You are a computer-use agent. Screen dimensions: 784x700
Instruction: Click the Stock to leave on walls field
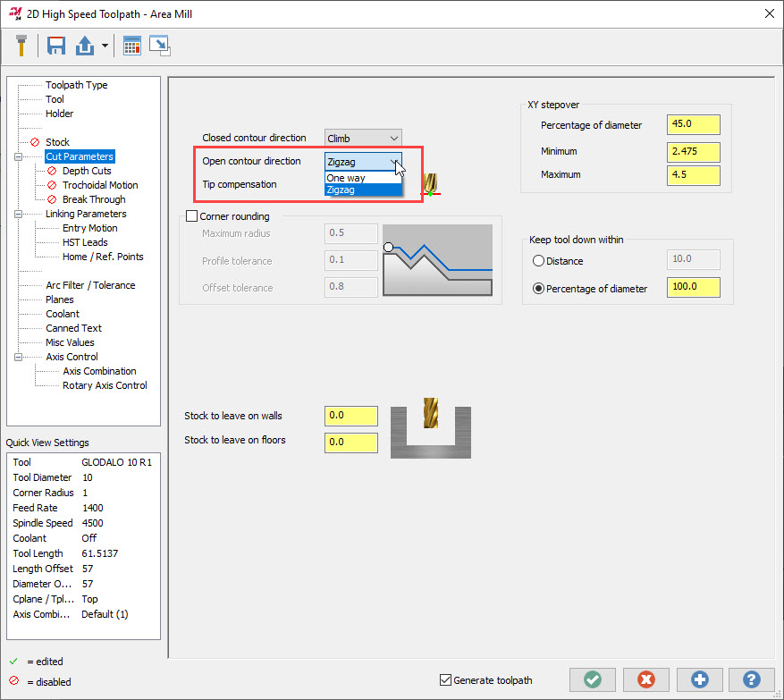[350, 416]
